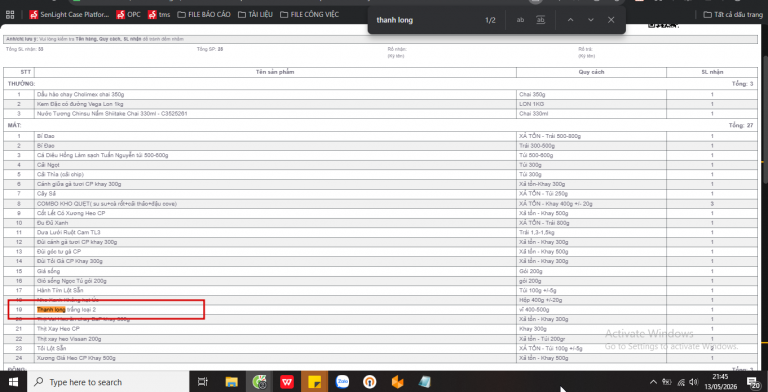Click the LON 1KG specification cell
Image resolution: width=768 pixels, height=392 pixels.
(591, 104)
